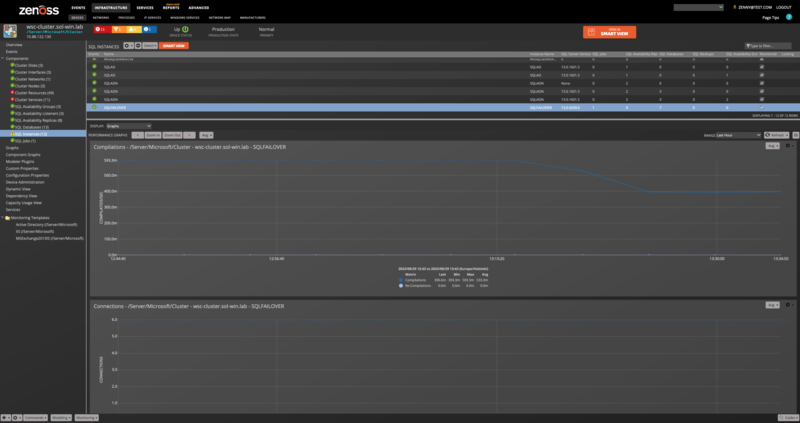
Task: Click the add plus icon in footer
Action: [x=5, y=417]
